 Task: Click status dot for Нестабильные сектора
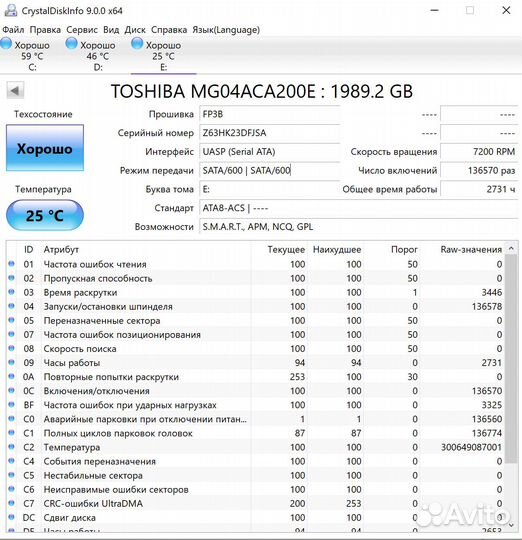coord(11,475)
